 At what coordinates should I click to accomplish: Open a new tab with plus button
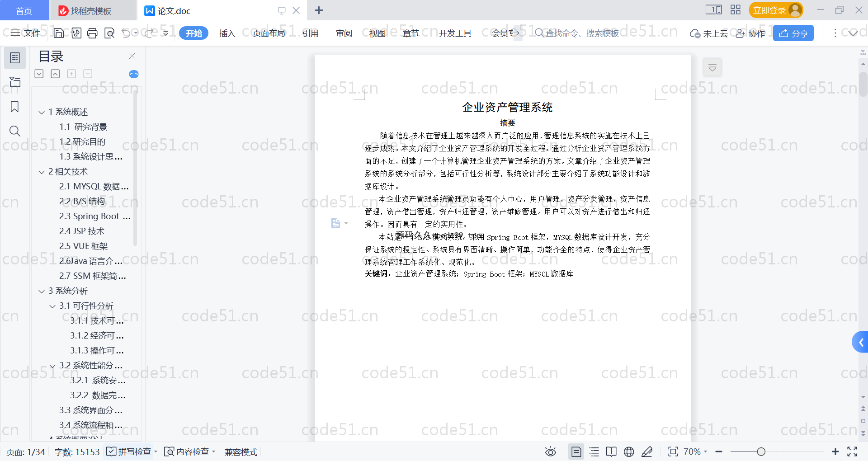click(319, 10)
